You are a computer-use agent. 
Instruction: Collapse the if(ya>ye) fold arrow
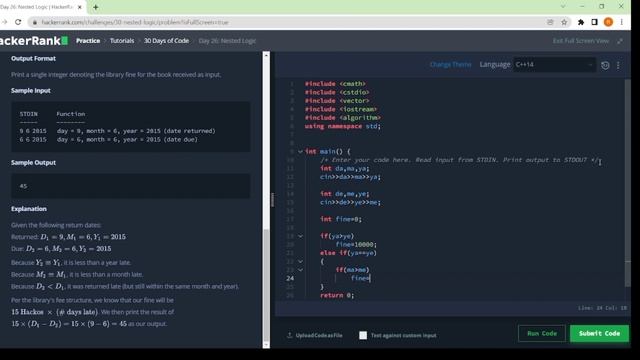click(300, 236)
